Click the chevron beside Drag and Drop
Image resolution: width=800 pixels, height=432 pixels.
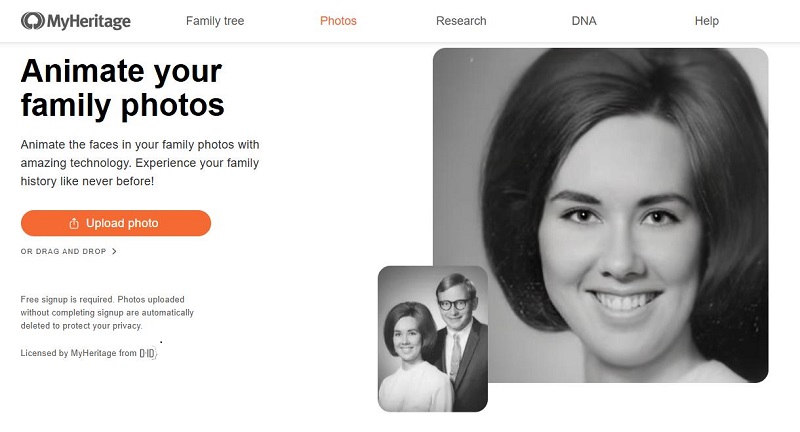tap(115, 252)
